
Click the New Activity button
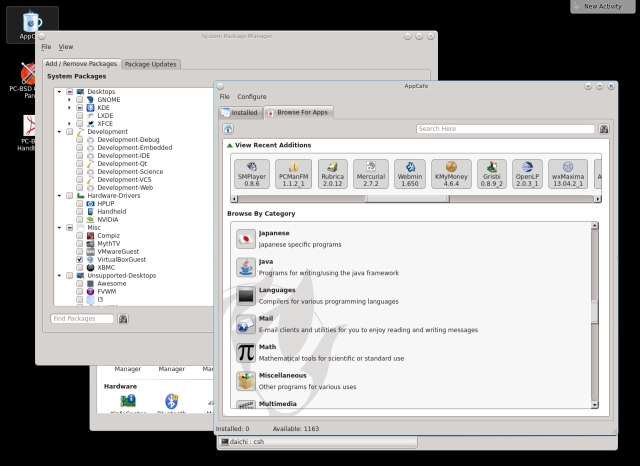[602, 6]
